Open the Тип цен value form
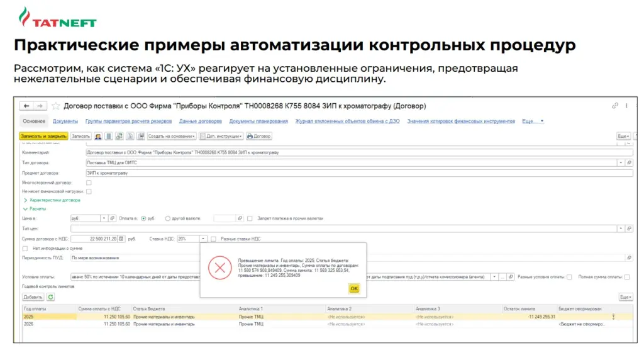Screen dimensions: 644x355 (629, 228)
